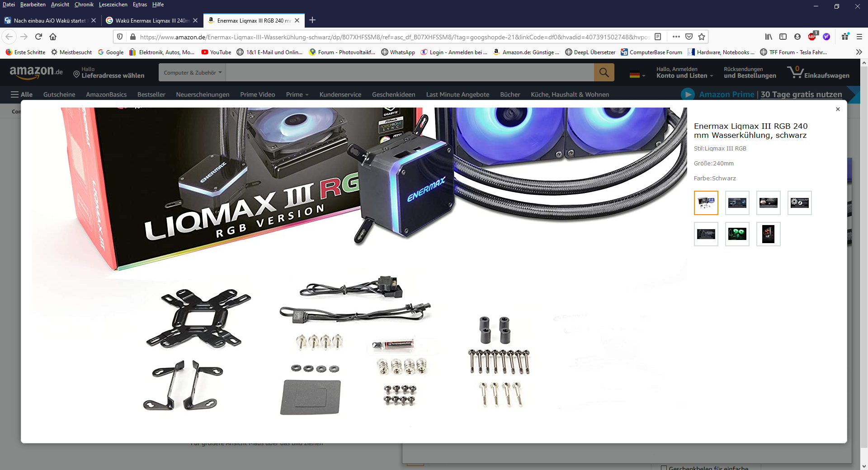Close the 'Wakü Enermax Liqmax III' Google tab
The width and height of the screenshot is (868, 470).
point(195,20)
